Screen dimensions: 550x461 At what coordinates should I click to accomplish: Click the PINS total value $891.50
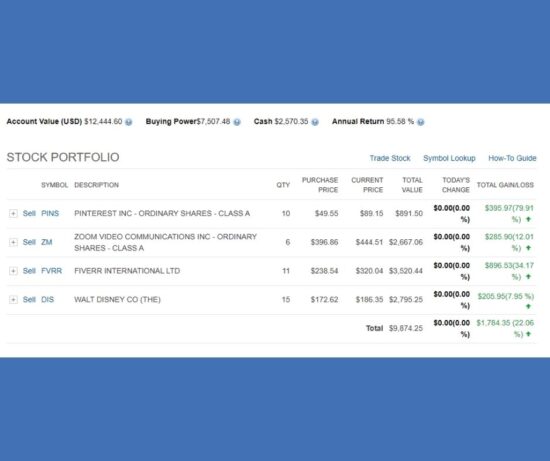[409, 213]
